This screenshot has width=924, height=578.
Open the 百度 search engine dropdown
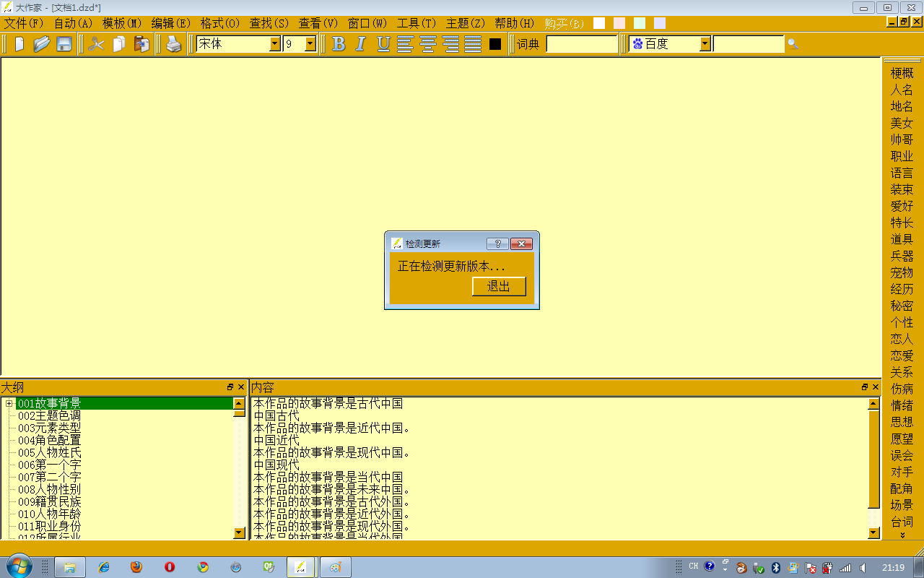tap(705, 44)
